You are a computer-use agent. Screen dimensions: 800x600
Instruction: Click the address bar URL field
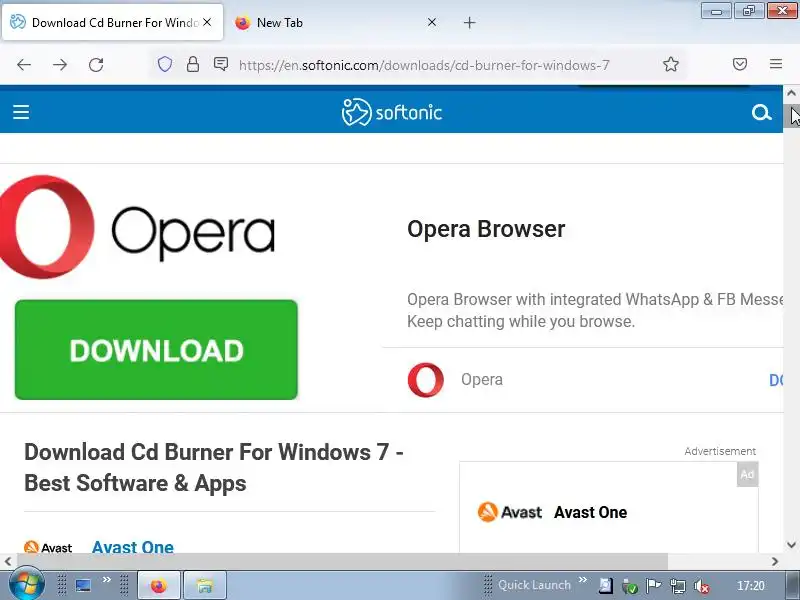[x=423, y=65]
